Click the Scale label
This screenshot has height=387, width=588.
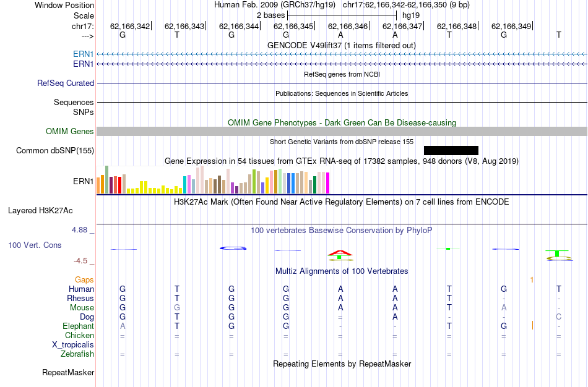click(84, 15)
